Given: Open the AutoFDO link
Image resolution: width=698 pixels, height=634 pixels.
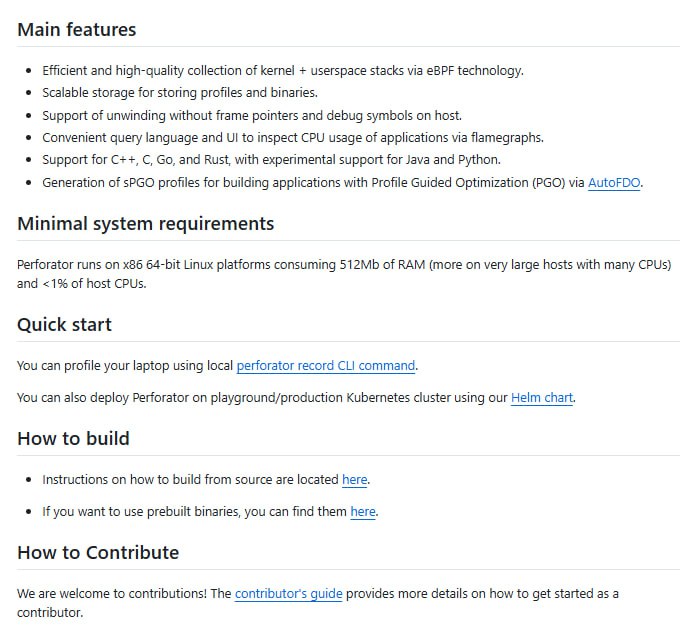Looking at the screenshot, I should [614, 183].
